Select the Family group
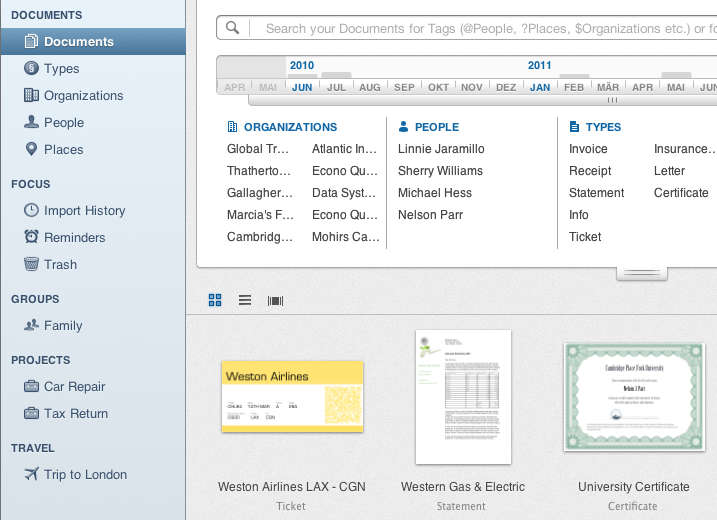 [x=63, y=326]
